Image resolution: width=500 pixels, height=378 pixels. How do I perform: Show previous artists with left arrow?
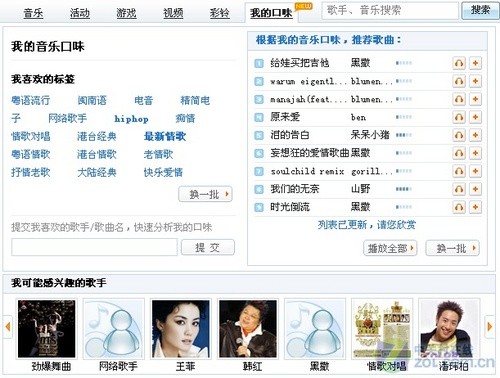[8, 327]
